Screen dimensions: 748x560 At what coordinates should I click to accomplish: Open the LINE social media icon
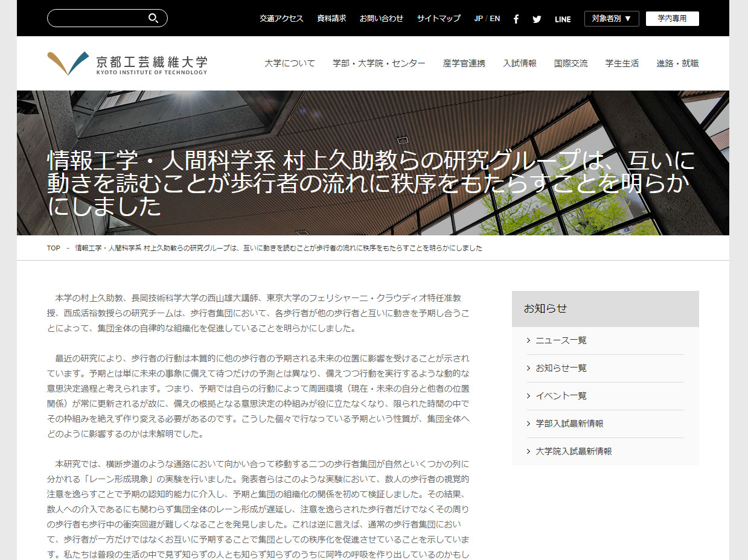(562, 19)
